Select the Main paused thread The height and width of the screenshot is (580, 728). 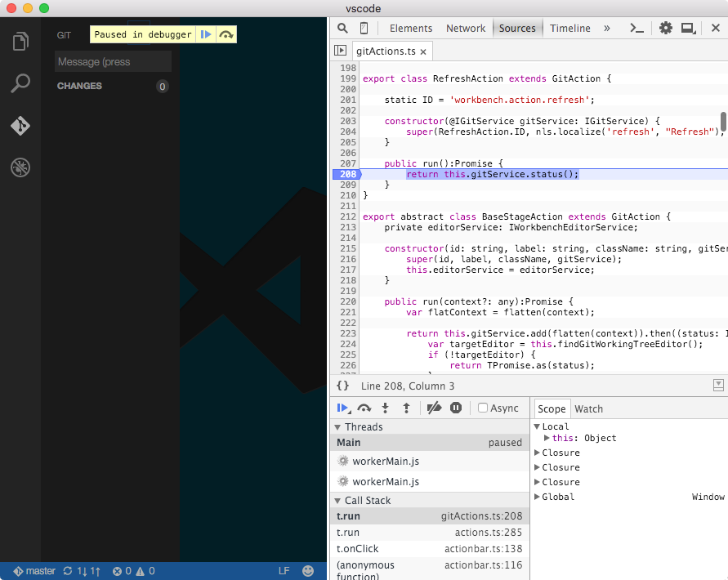430,443
